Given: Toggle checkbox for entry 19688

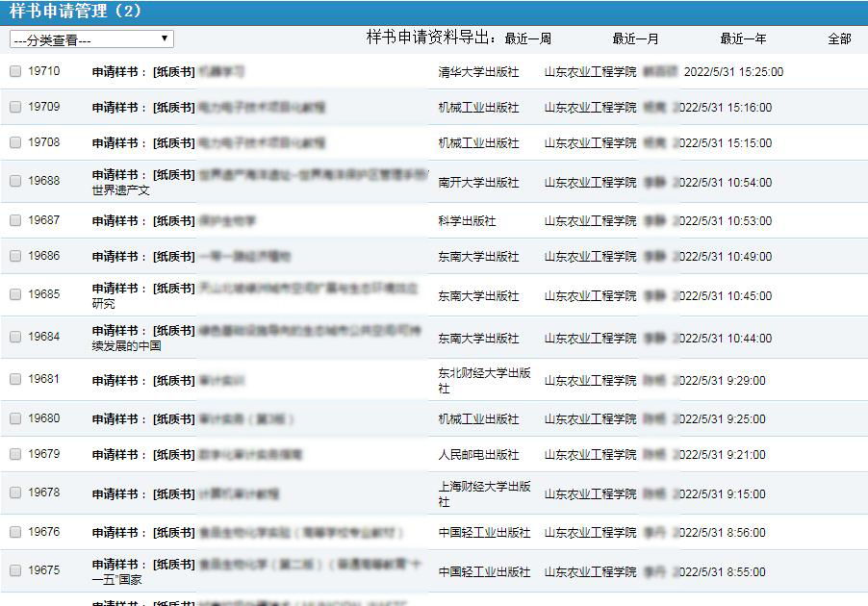Looking at the screenshot, I should (x=15, y=181).
